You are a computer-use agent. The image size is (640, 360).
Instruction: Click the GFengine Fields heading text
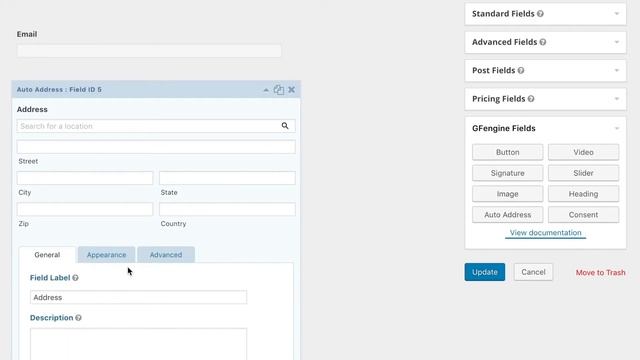504,128
